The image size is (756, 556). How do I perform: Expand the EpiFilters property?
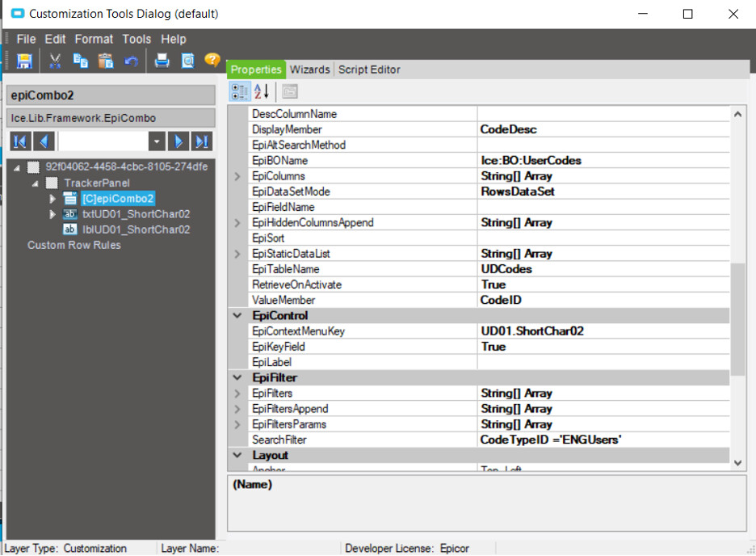click(x=237, y=394)
